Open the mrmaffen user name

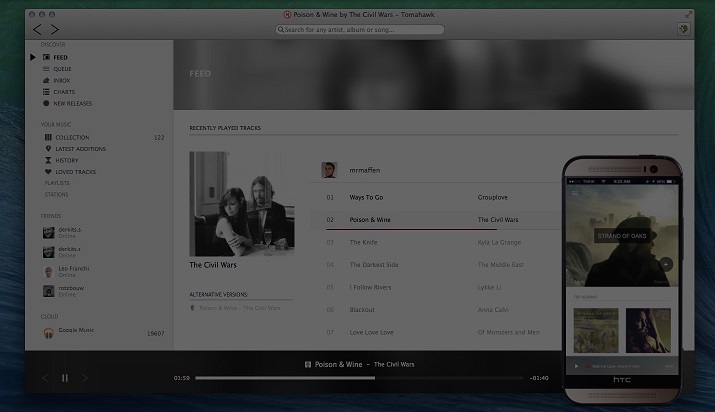pos(364,170)
